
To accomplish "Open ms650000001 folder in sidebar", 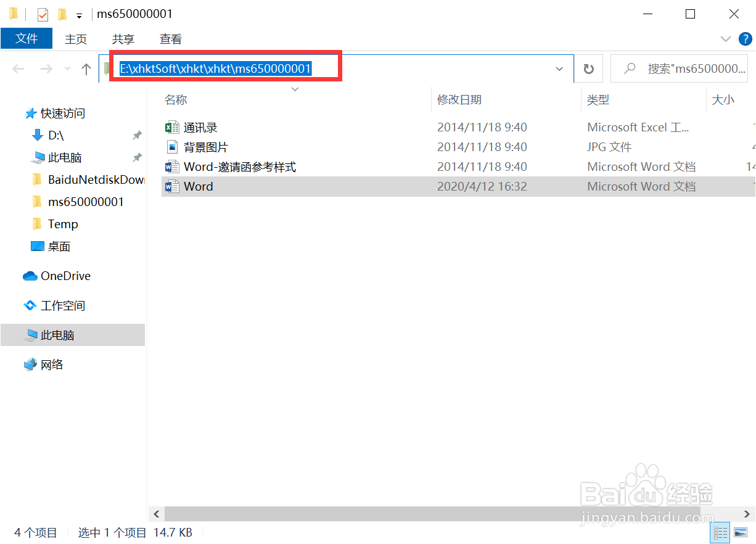I will (x=86, y=202).
